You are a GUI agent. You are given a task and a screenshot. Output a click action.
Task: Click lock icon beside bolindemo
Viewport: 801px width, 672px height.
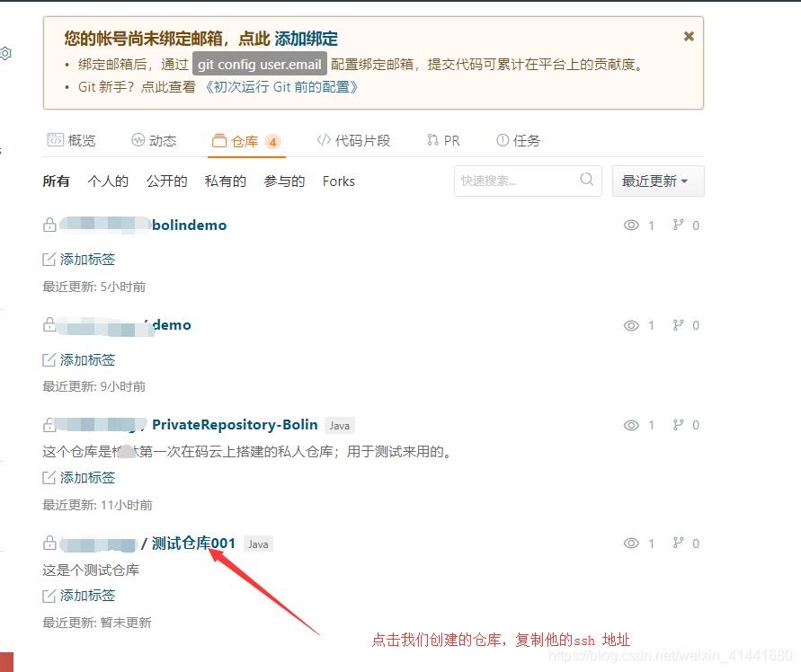pyautogui.click(x=49, y=225)
